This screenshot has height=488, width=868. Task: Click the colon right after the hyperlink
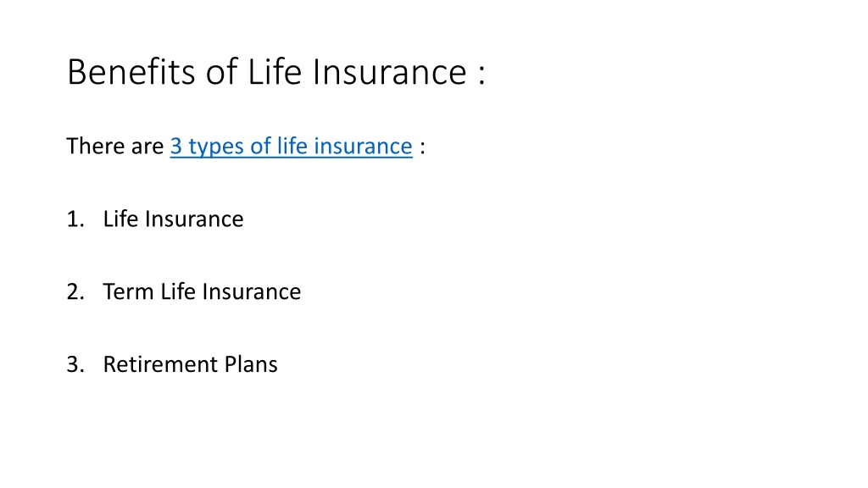click(x=422, y=147)
